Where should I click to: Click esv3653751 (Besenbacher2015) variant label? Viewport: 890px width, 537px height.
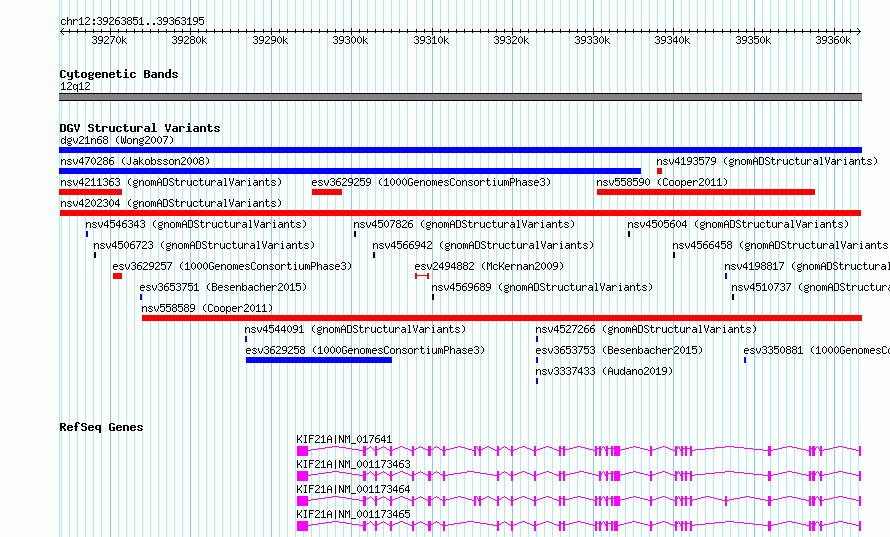tap(223, 287)
